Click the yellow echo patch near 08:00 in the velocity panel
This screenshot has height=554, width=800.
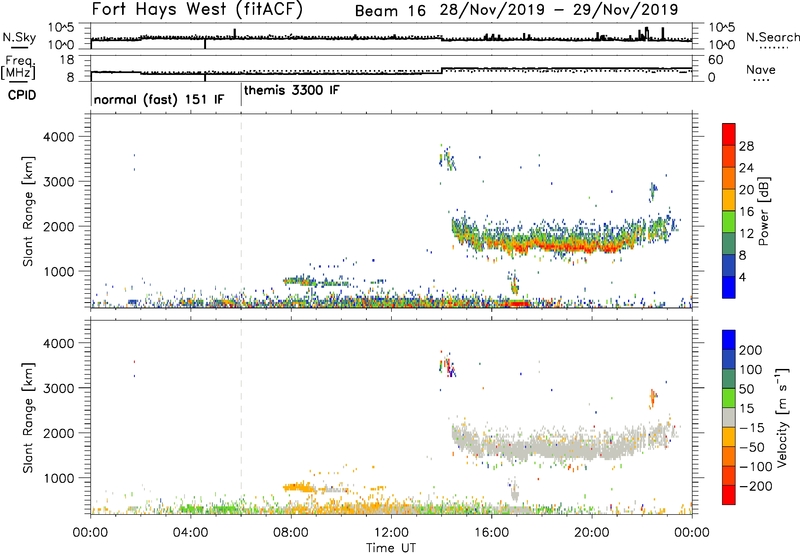coord(300,487)
